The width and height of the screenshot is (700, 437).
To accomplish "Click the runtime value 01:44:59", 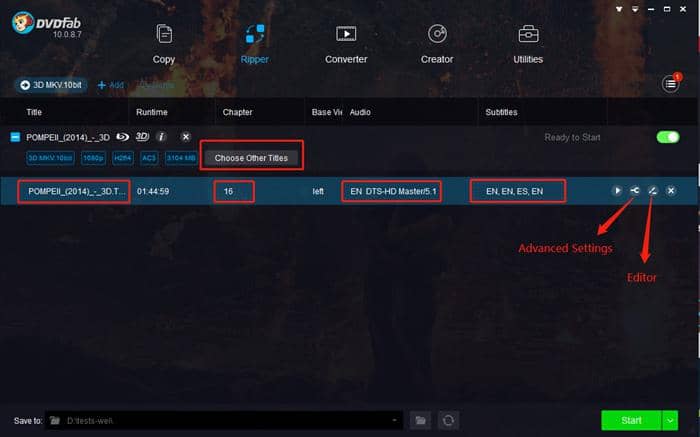I will [153, 191].
